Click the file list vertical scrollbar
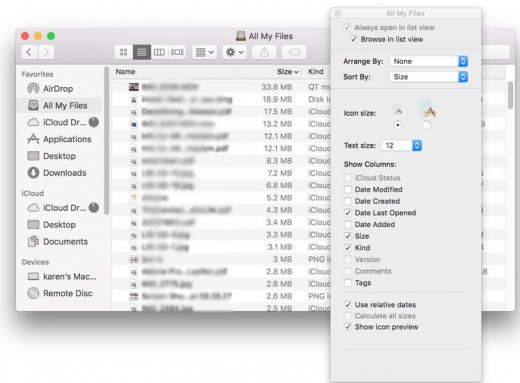 point(510,95)
